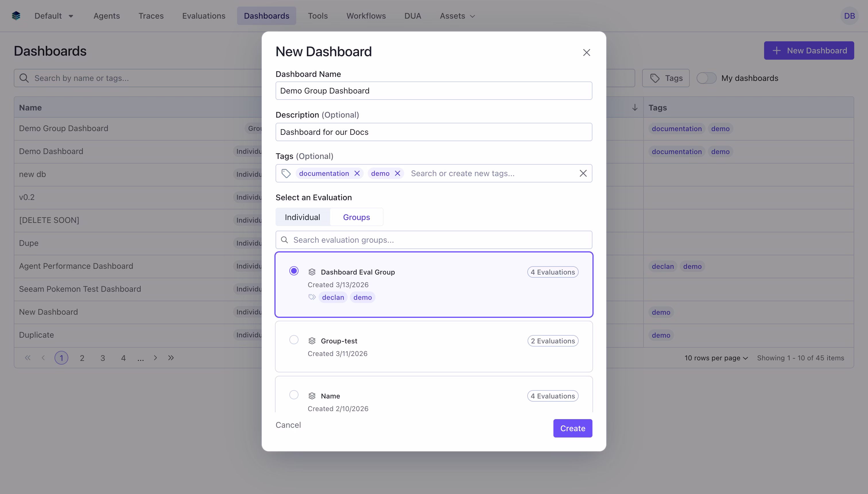The width and height of the screenshot is (868, 494).
Task: Clear all tags using the X in tags field
Action: pyautogui.click(x=583, y=173)
